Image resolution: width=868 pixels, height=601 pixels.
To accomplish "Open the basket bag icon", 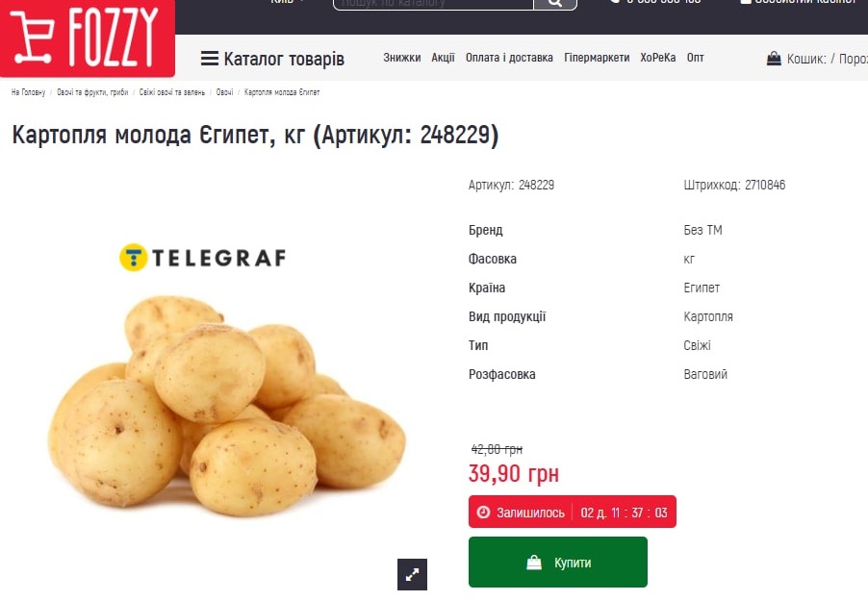I will (x=774, y=58).
